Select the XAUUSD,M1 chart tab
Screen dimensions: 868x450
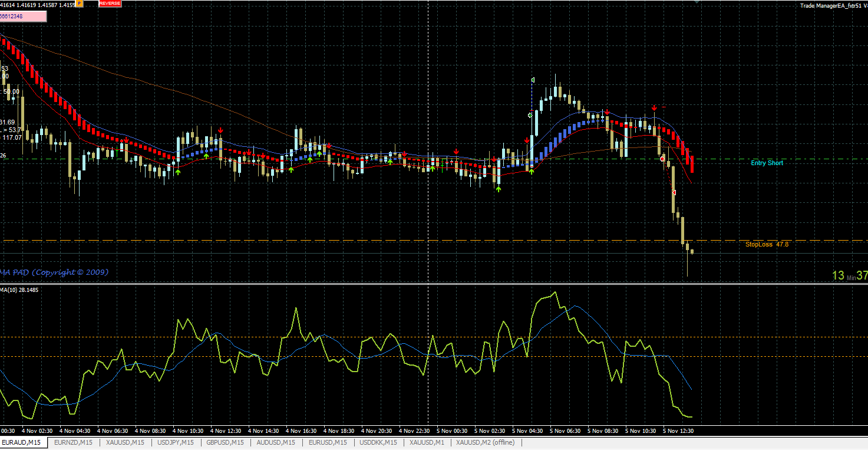pyautogui.click(x=427, y=442)
